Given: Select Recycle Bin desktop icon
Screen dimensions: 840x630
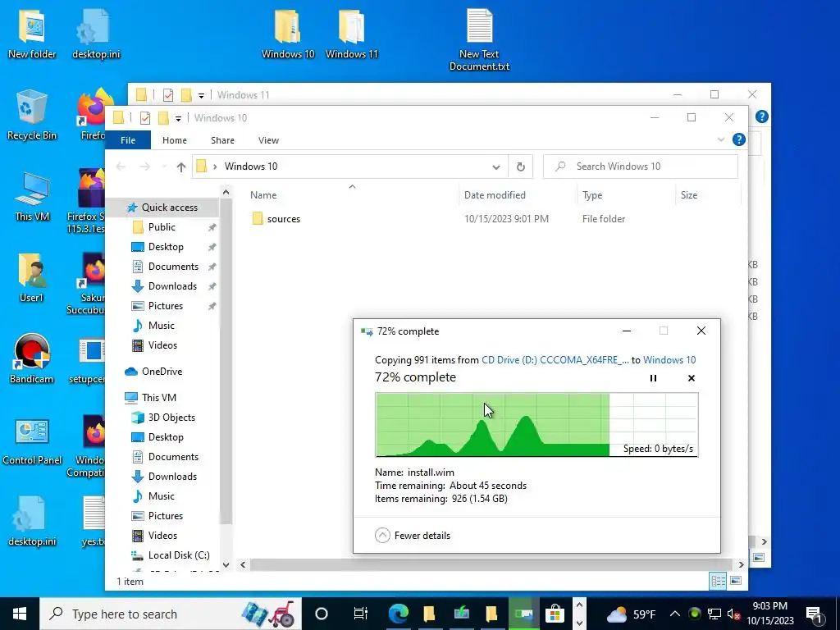Looking at the screenshot, I should 32,116.
